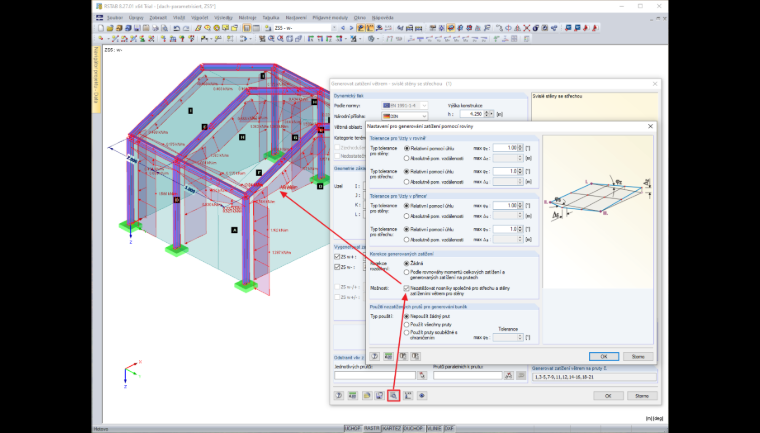Open Soubor menu
The width and height of the screenshot is (760, 433).
point(114,17)
